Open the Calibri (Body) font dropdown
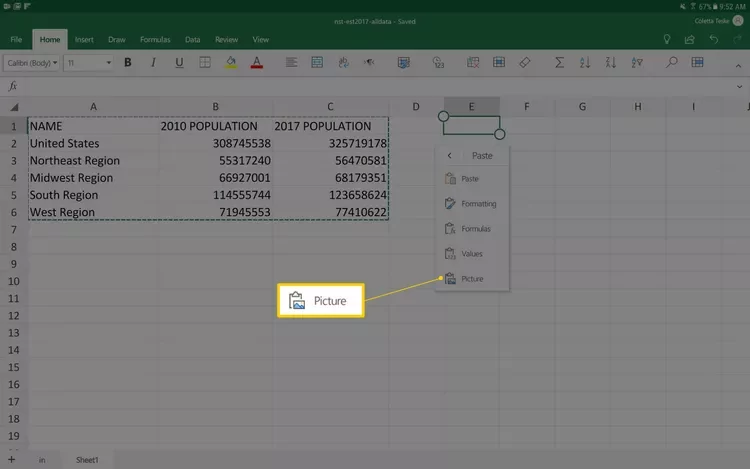 pyautogui.click(x=32, y=63)
